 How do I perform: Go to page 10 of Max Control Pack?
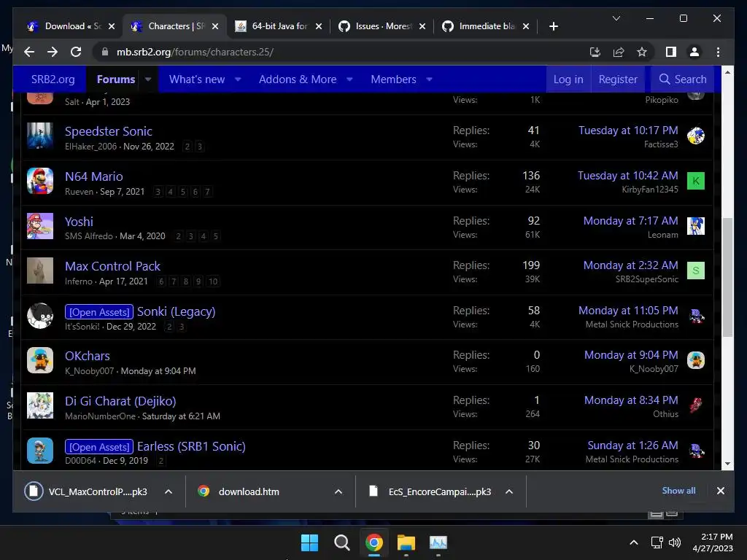213,281
